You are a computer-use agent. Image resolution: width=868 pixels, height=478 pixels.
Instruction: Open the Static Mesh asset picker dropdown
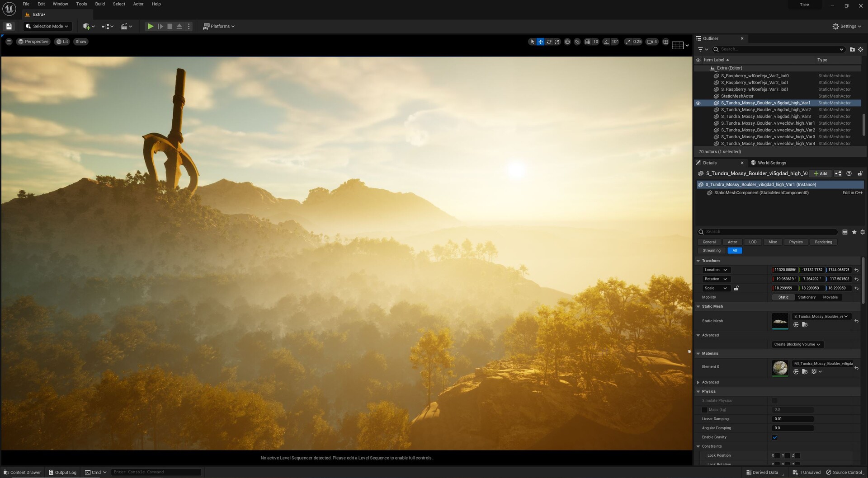(821, 317)
